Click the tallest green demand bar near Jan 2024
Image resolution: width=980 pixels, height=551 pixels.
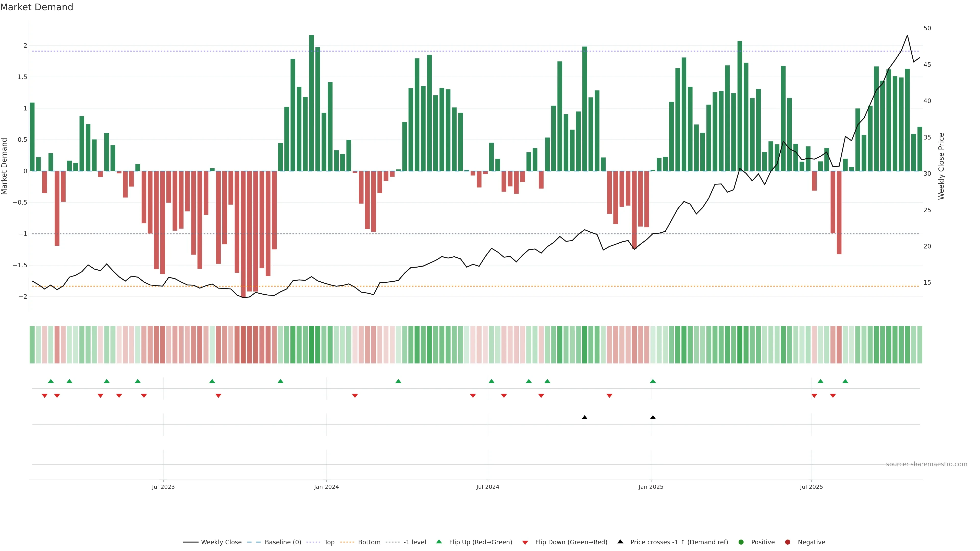(312, 103)
